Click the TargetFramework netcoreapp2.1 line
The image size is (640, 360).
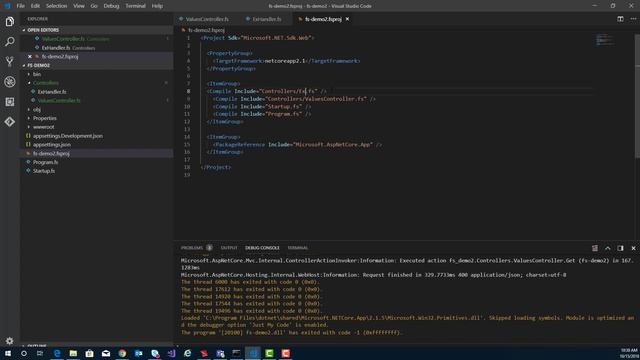287,61
